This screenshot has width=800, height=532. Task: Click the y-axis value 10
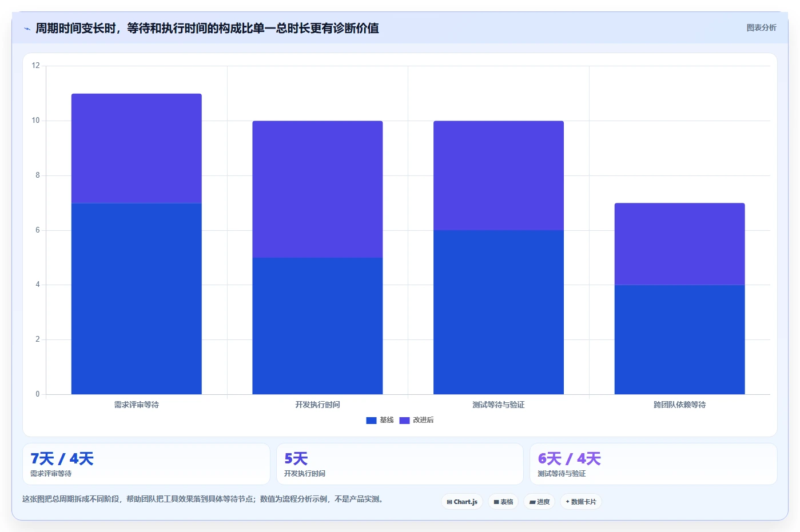pyautogui.click(x=36, y=121)
